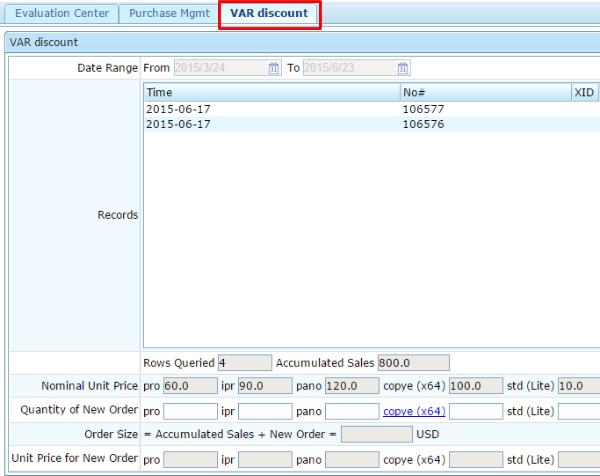Image resolution: width=600 pixels, height=476 pixels.
Task: Open the From date calendar picker
Action: point(273,68)
